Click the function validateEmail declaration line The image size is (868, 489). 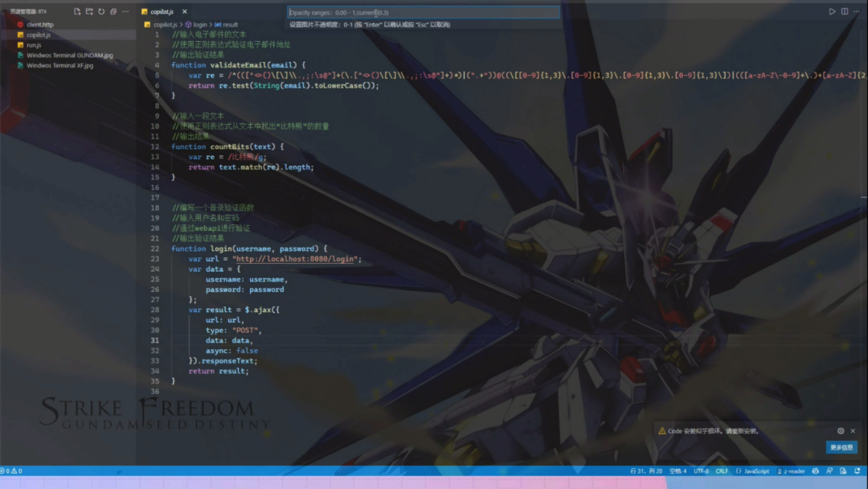[238, 65]
